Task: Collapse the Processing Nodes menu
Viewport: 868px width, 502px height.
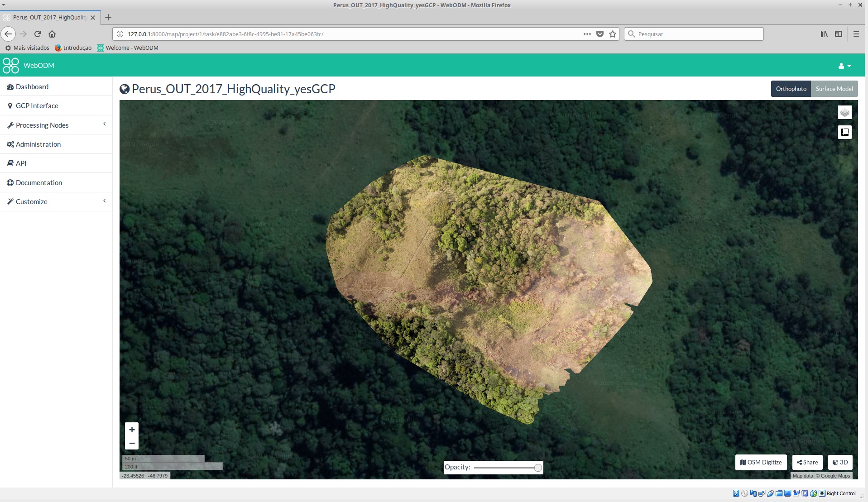Action: click(x=105, y=124)
